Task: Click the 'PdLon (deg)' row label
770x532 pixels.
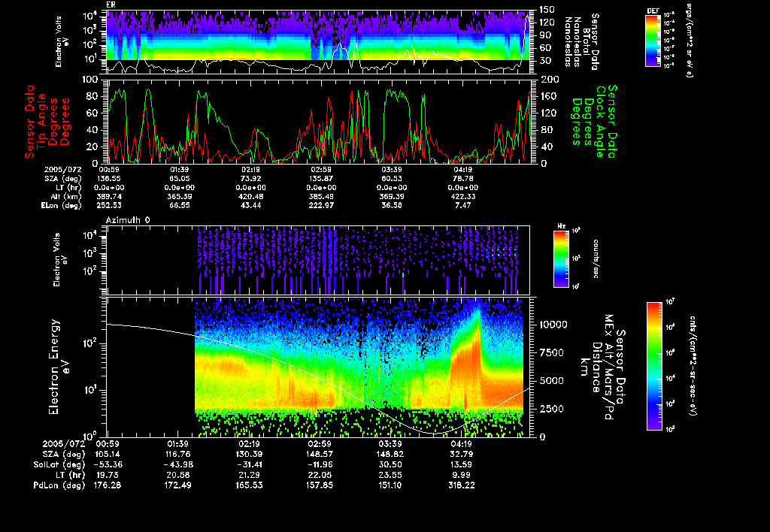Action: click(59, 485)
